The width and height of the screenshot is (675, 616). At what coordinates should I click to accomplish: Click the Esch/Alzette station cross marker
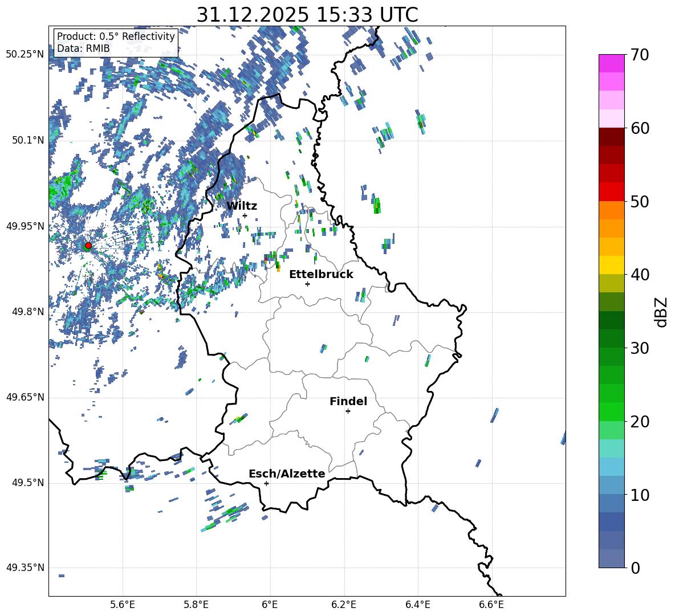point(266,483)
